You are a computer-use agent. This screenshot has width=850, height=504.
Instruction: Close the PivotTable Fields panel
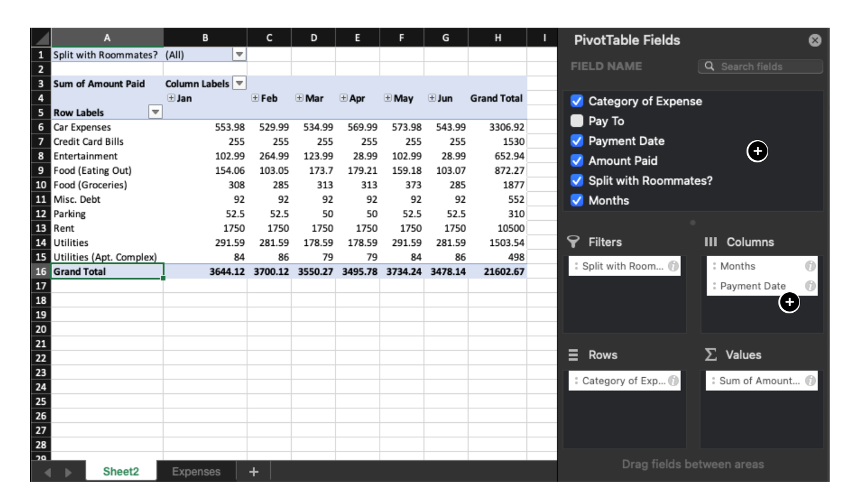815,40
